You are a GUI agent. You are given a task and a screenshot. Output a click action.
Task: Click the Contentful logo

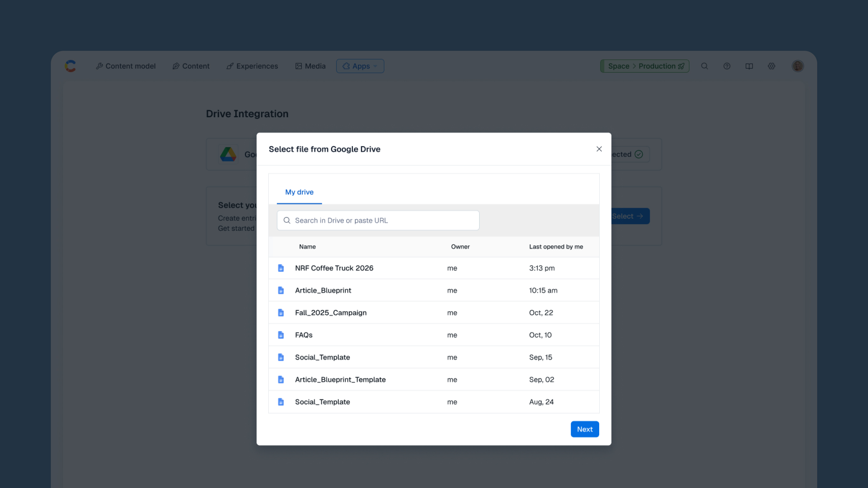coord(71,66)
